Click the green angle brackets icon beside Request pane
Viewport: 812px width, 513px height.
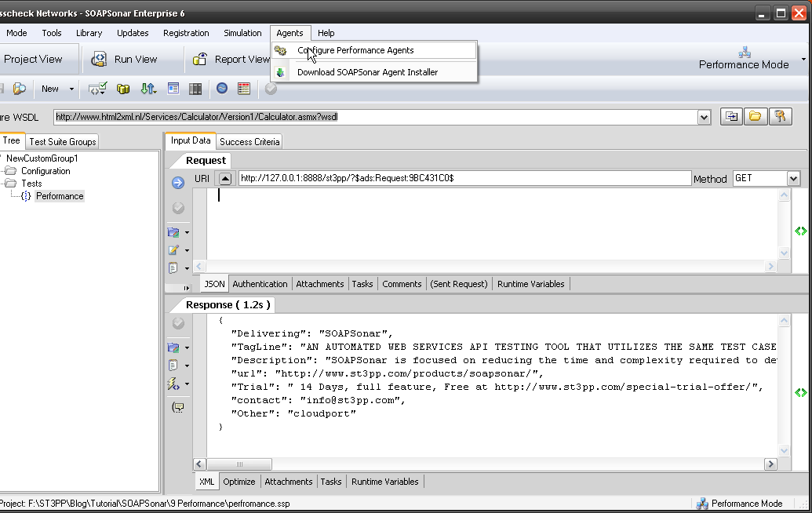coord(800,231)
